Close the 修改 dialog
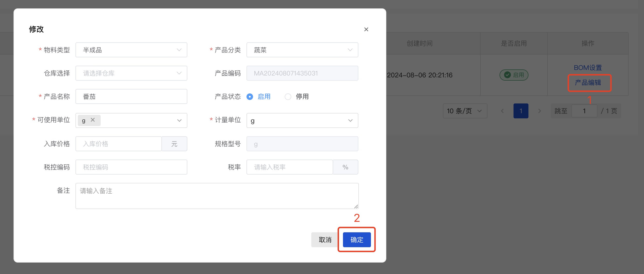The image size is (644, 274). (366, 29)
